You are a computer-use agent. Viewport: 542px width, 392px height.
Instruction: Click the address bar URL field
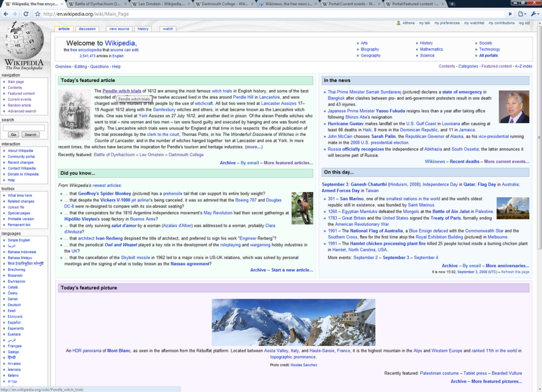click(273, 14)
